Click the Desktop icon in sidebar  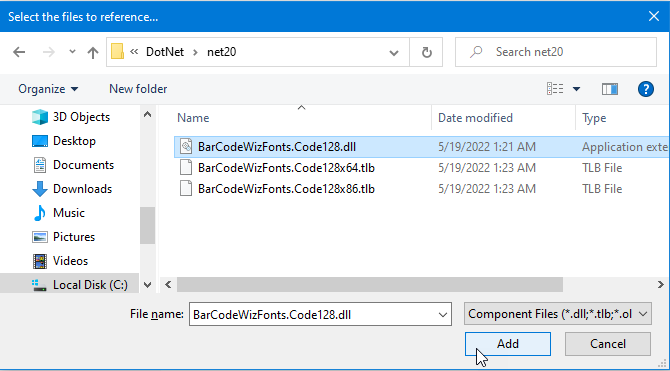coord(40,141)
